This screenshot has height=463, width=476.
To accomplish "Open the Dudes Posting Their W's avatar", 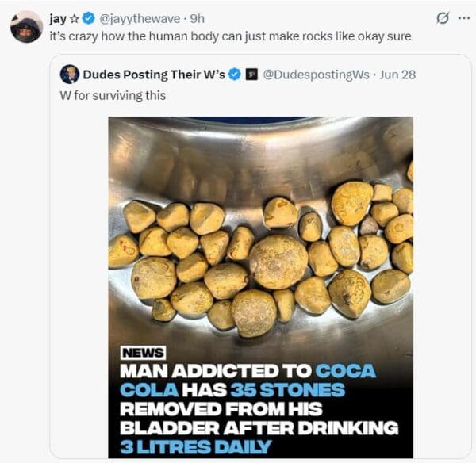I will tap(70, 75).
